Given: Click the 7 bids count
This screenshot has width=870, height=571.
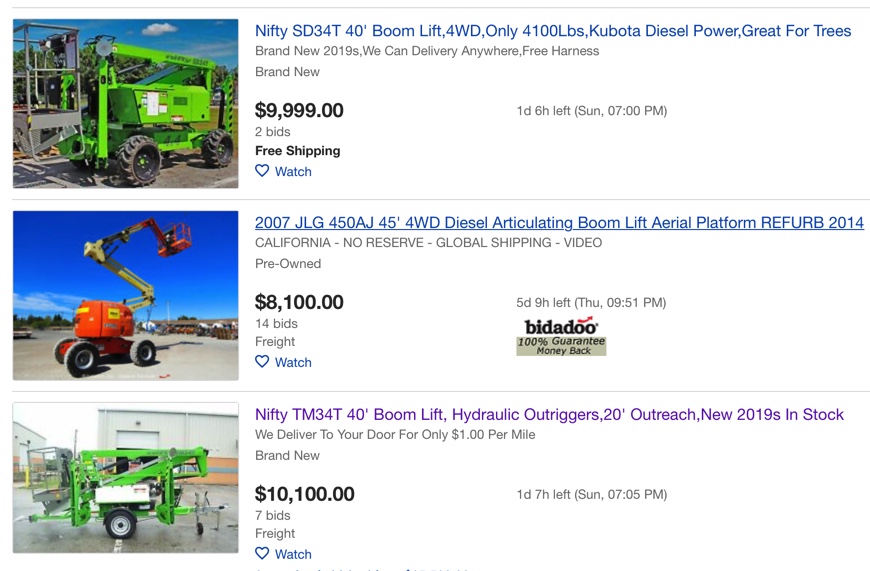Looking at the screenshot, I should click(x=272, y=516).
